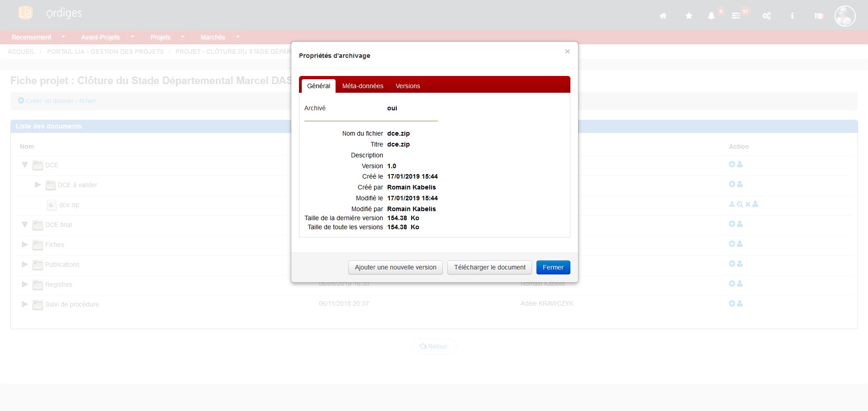
Task: Click the user icon in DCE final row
Action: coord(740,224)
